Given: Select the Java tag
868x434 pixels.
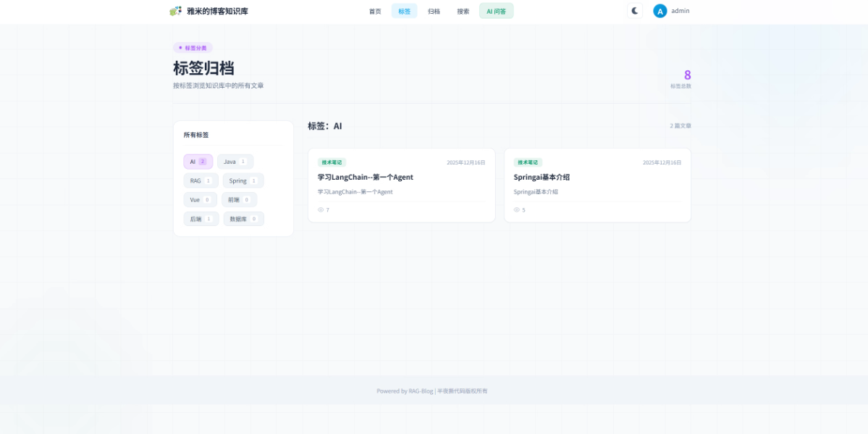Looking at the screenshot, I should [x=235, y=162].
